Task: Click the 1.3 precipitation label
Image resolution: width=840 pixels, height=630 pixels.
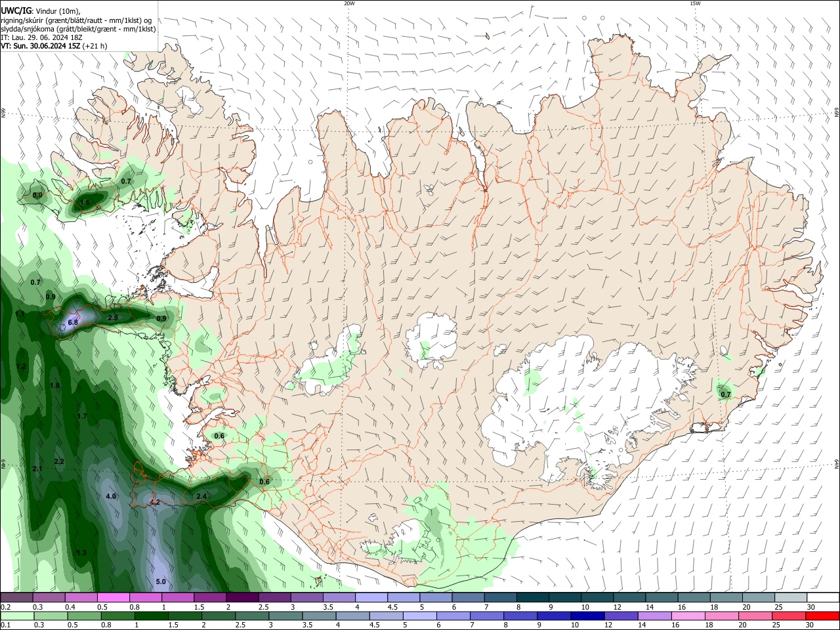Action: [x=81, y=553]
